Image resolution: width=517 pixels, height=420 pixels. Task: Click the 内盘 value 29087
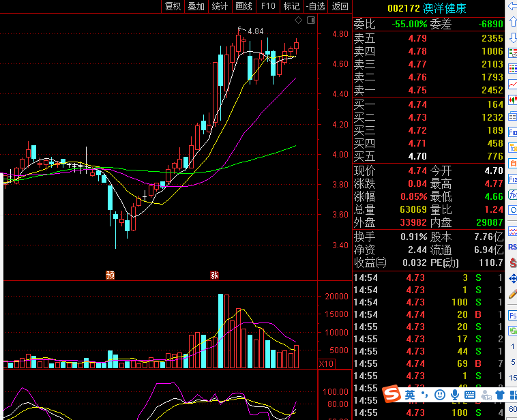[490, 222]
